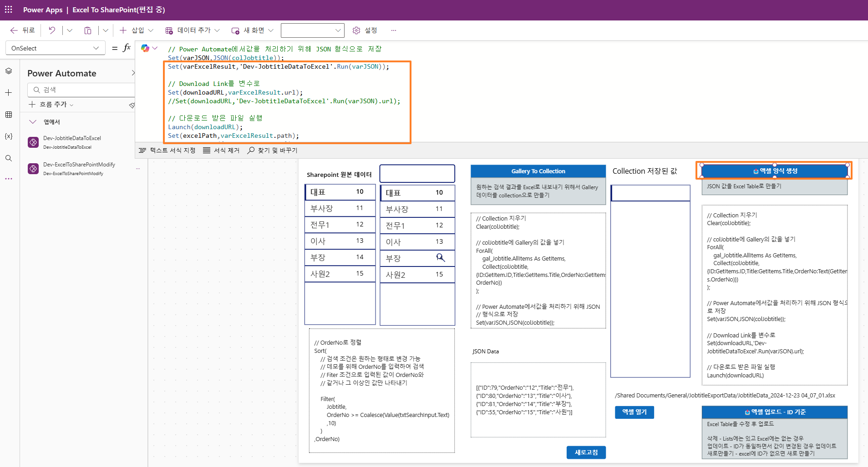Click the sidebar insert plus icon
This screenshot has height=467, width=868.
(x=9, y=93)
